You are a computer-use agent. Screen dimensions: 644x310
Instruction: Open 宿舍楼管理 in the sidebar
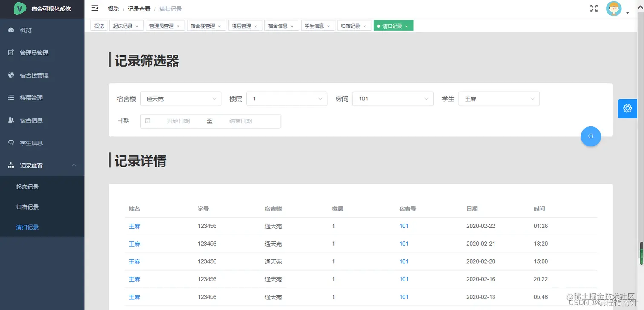42,75
